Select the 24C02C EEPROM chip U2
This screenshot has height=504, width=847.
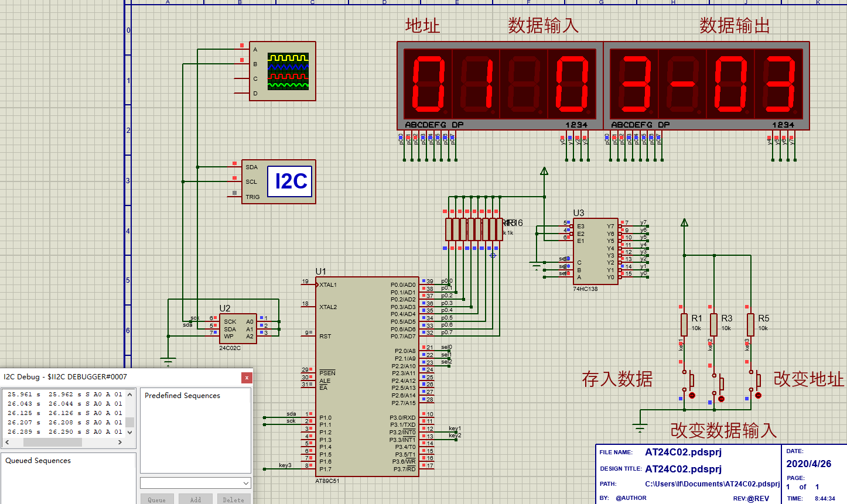tap(238, 328)
